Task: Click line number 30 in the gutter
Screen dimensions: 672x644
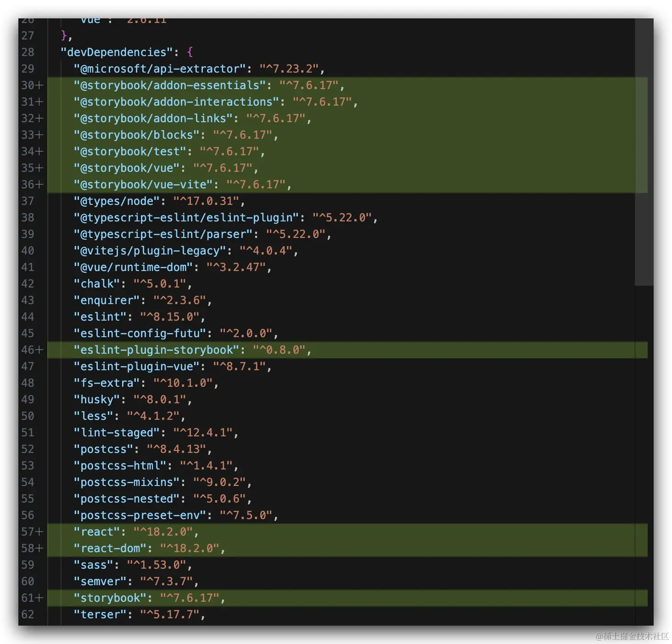Action: point(28,85)
